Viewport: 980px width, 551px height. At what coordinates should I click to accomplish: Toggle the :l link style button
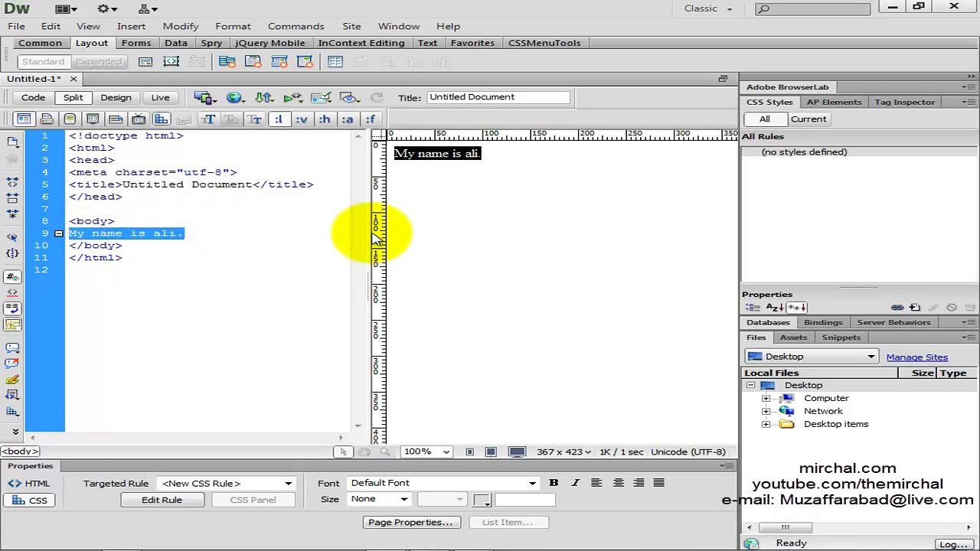tap(279, 119)
